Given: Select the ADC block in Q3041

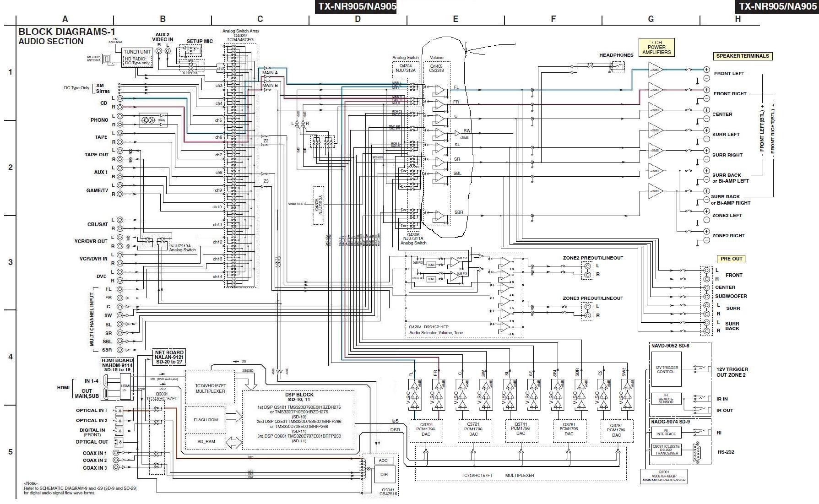Looking at the screenshot, I should click(x=384, y=461).
